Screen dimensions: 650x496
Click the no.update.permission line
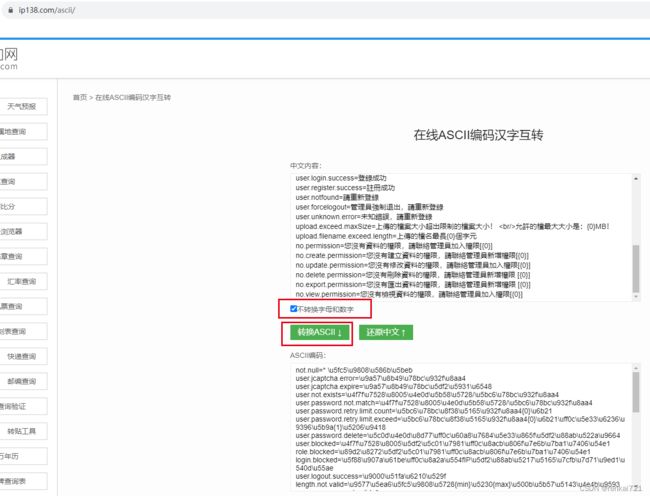pyautogui.click(x=413, y=265)
